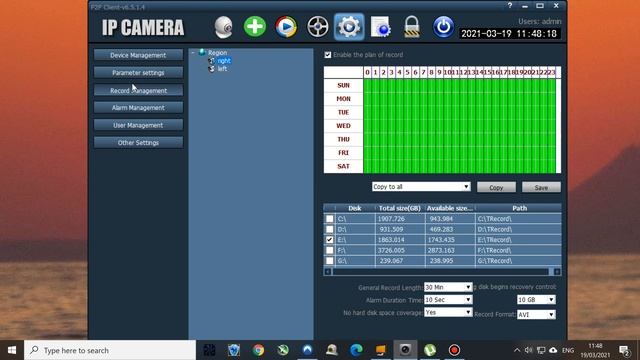640x360 pixels.
Task: Select the left camera in the tree
Action: [222, 69]
